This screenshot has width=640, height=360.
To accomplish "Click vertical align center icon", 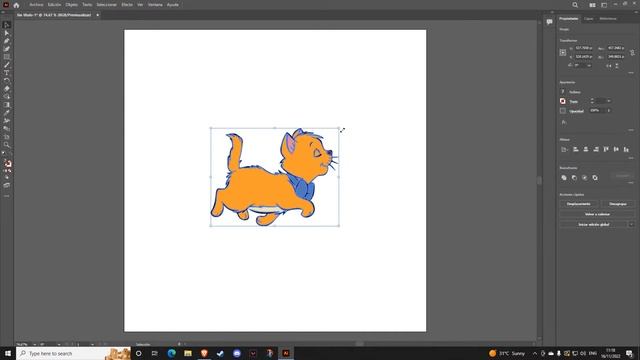I will tap(616, 149).
